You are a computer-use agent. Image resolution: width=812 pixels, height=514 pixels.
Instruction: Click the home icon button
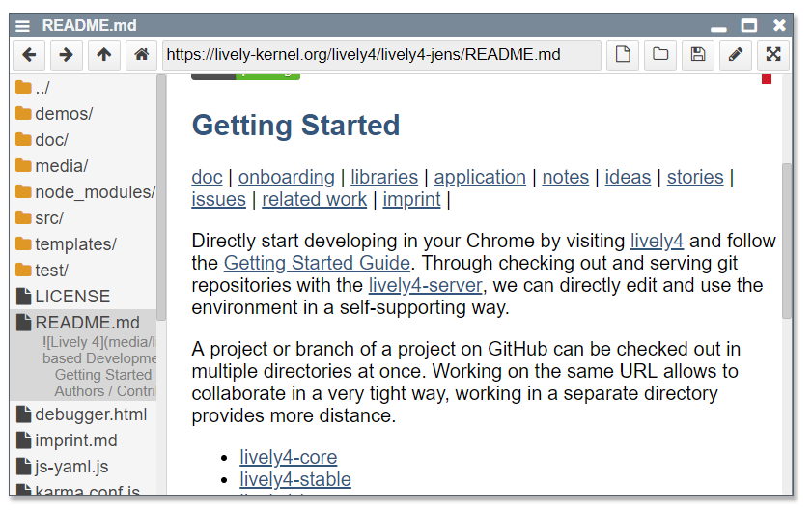(141, 55)
